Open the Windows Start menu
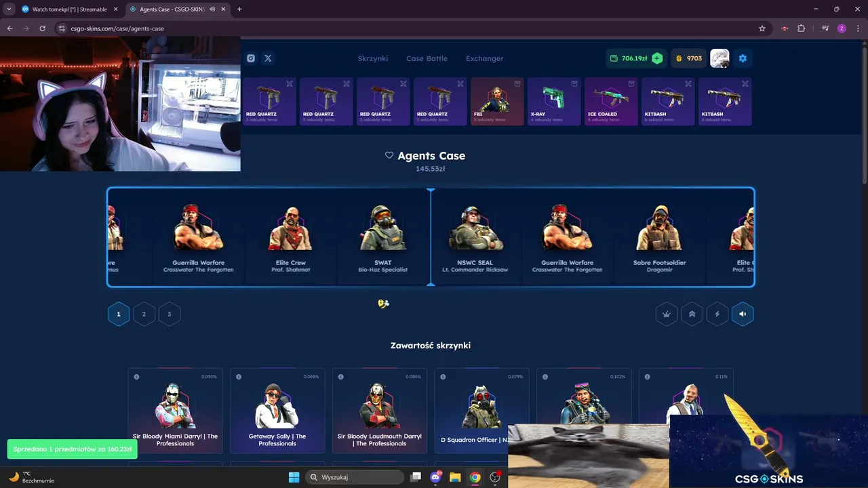This screenshot has width=868, height=488. tap(294, 477)
